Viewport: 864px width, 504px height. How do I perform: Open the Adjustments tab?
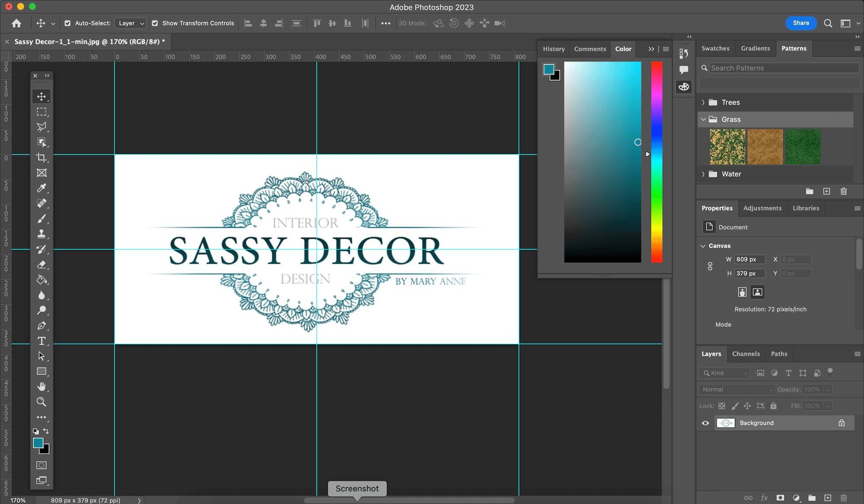(762, 208)
